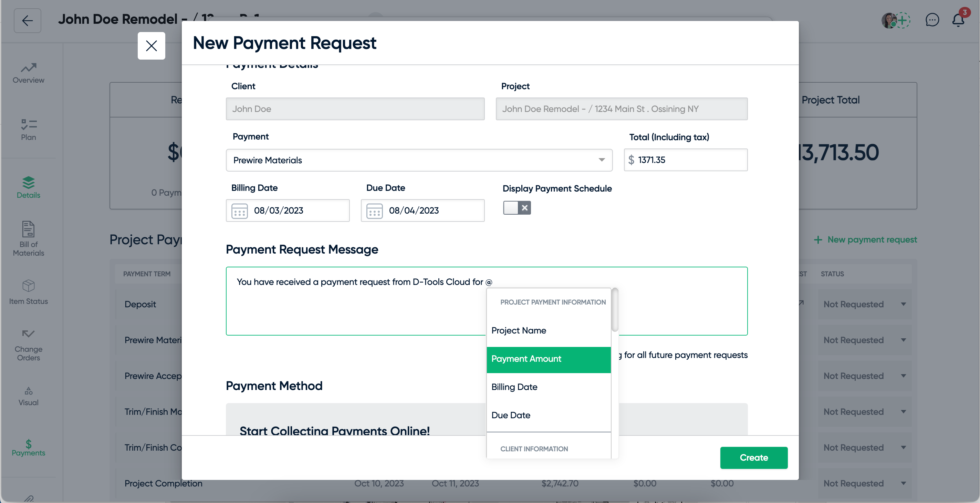Click the Billing Date field 08/03/2023

tap(288, 211)
